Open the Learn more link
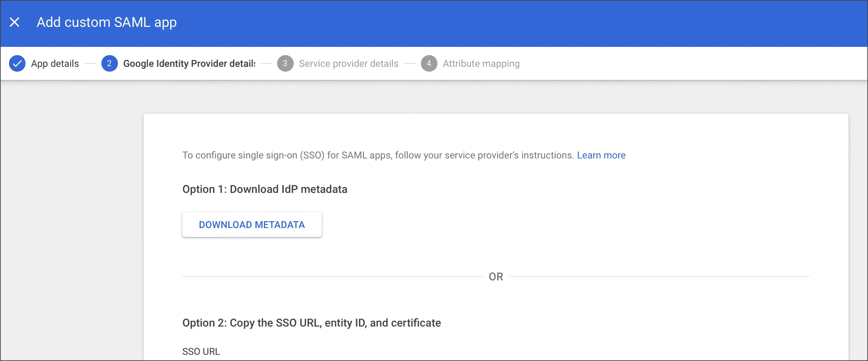Screen dimensions: 868x361 [601, 155]
